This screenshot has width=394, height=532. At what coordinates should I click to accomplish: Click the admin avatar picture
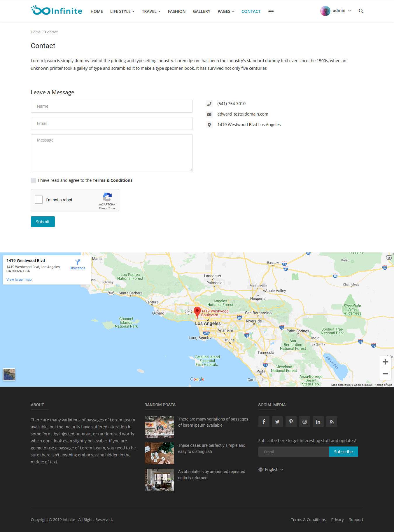[x=325, y=11]
